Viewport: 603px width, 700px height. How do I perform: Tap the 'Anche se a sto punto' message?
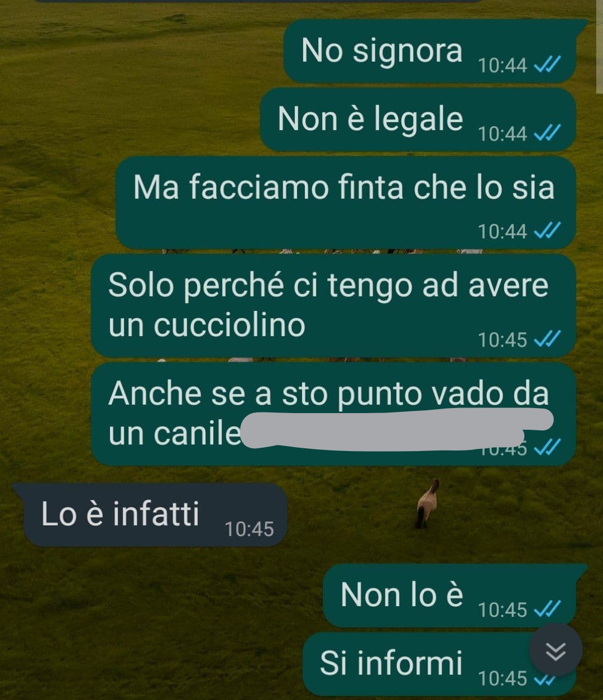tap(333, 414)
